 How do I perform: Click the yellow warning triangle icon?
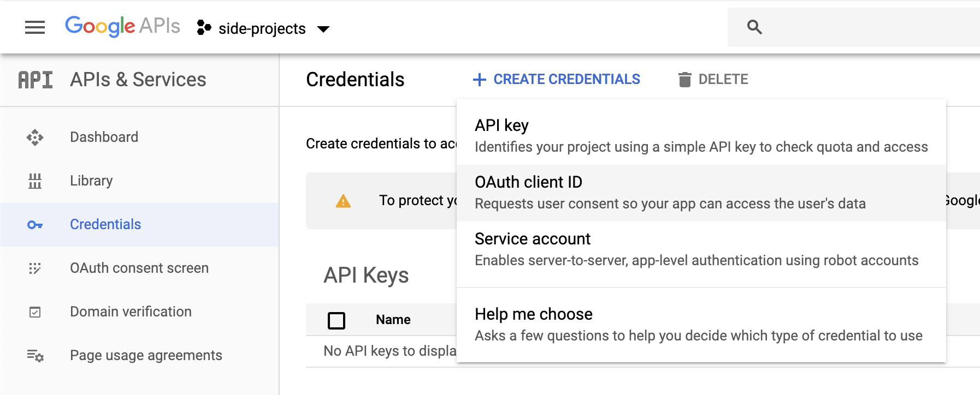point(343,201)
